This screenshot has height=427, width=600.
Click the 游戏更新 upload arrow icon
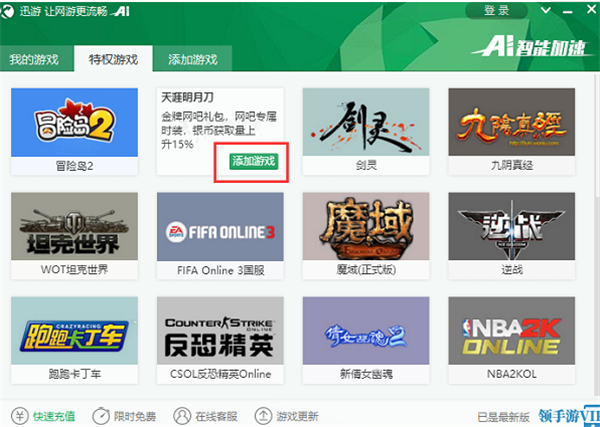coord(263,414)
